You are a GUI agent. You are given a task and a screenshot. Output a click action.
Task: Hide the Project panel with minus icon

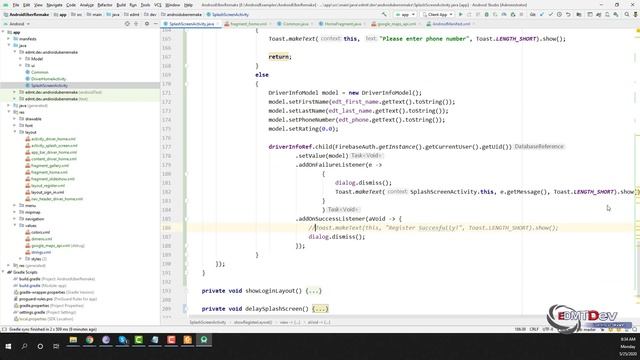156,24
